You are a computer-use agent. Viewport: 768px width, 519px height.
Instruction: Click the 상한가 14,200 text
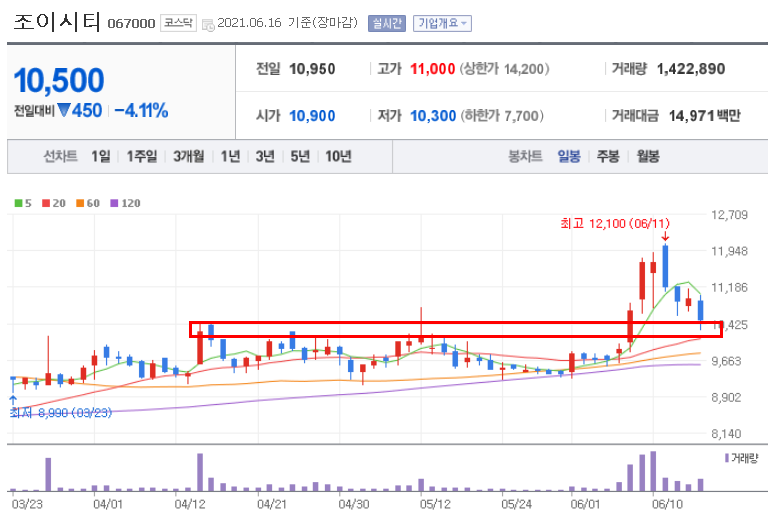[x=504, y=69]
